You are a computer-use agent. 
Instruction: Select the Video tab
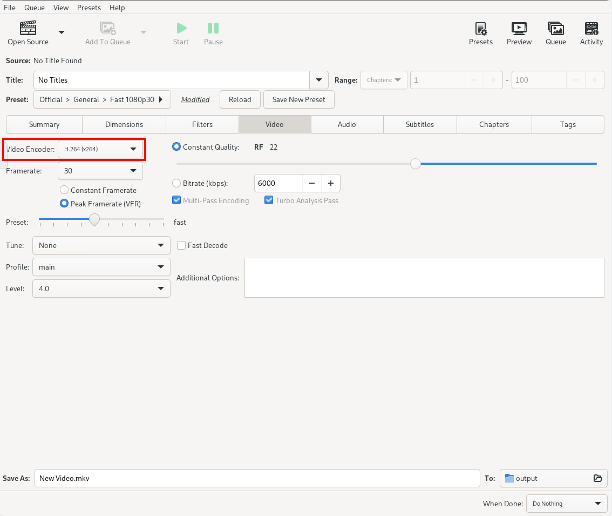274,125
